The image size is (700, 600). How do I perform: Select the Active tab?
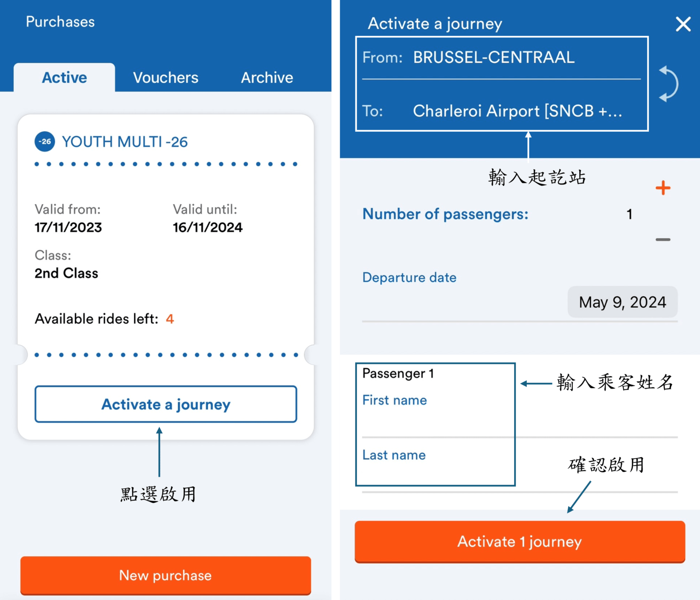pos(64,78)
